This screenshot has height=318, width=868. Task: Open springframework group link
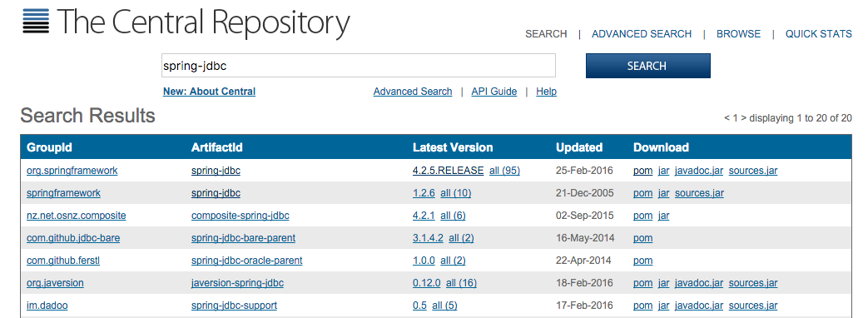[63, 193]
